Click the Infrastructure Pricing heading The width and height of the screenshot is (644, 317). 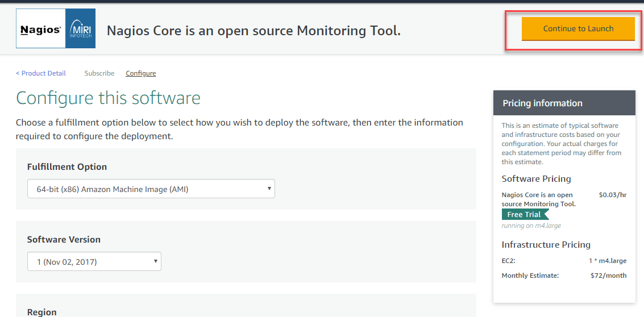546,245
